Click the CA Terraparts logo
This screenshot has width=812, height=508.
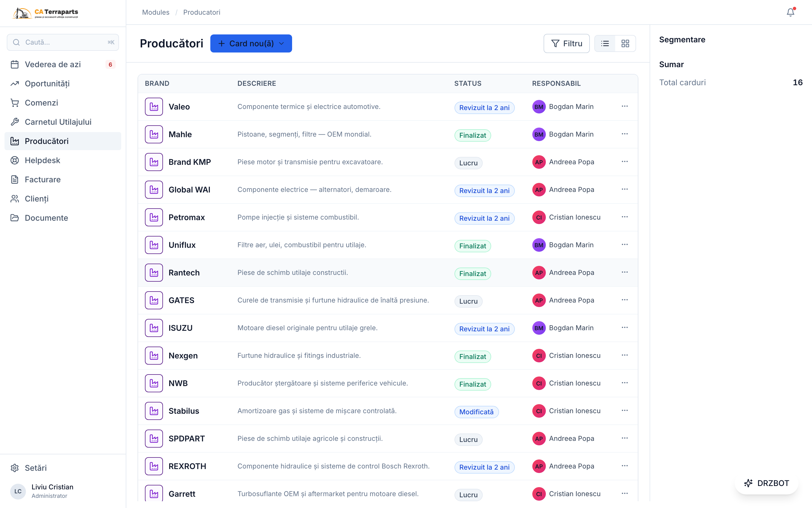[45, 13]
